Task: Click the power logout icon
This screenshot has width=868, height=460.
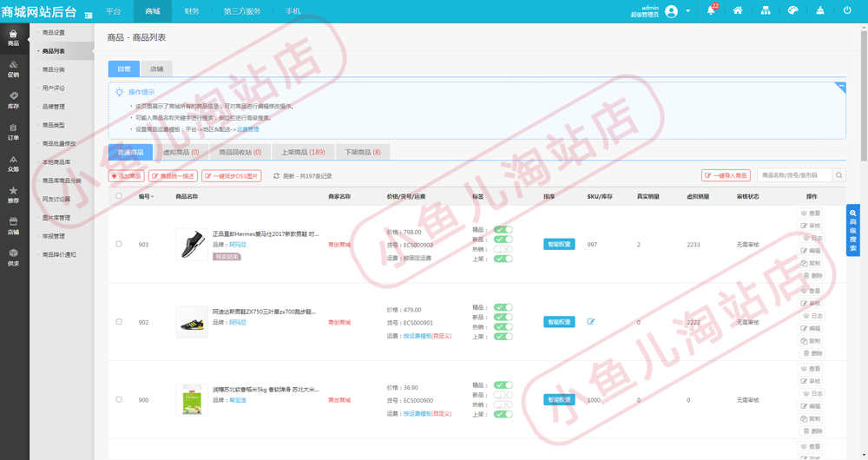Action: (847, 10)
